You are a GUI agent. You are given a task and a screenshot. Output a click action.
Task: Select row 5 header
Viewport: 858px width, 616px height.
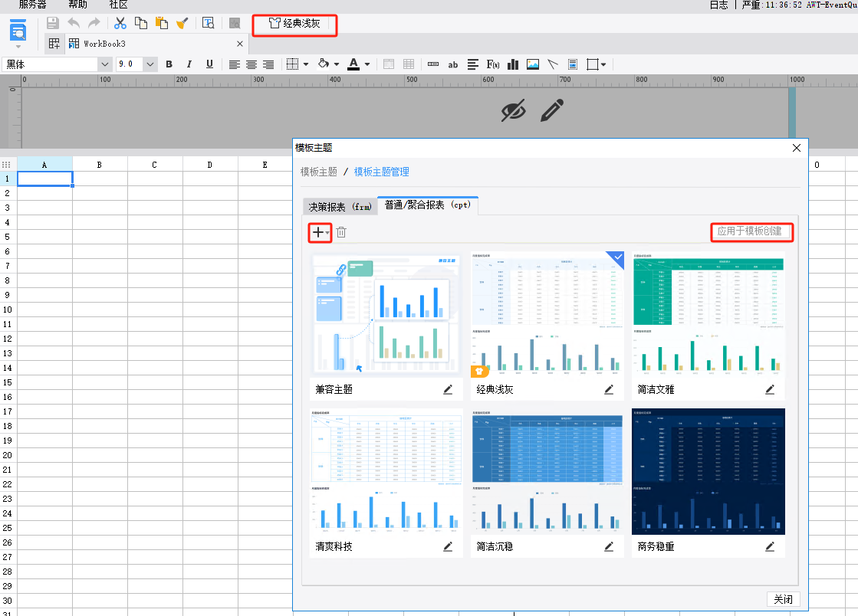8,237
